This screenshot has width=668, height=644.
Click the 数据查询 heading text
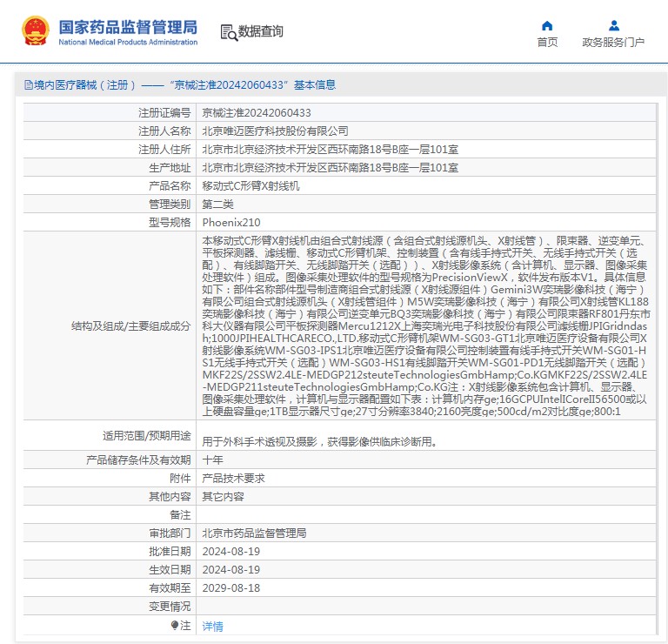click(x=261, y=32)
